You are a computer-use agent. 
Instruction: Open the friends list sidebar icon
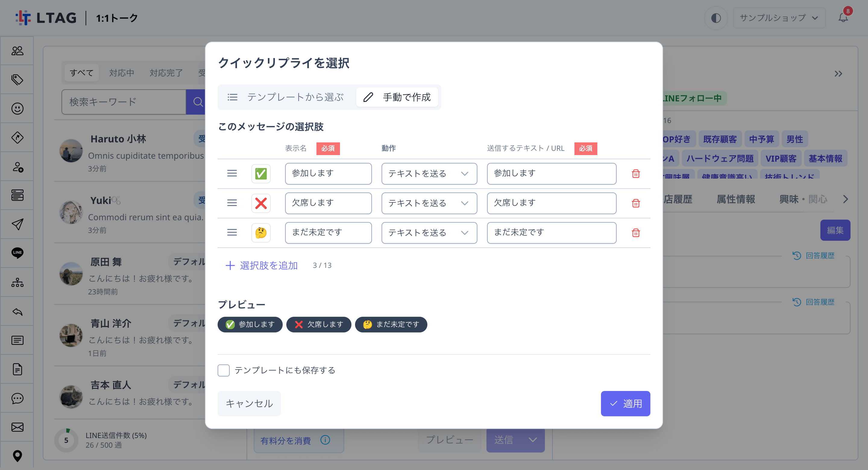pyautogui.click(x=17, y=51)
